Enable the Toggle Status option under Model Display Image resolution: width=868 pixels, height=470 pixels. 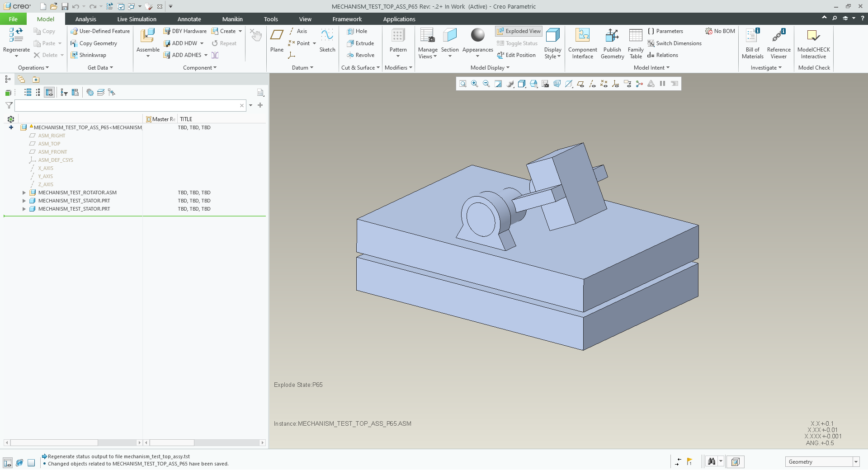pyautogui.click(x=517, y=43)
